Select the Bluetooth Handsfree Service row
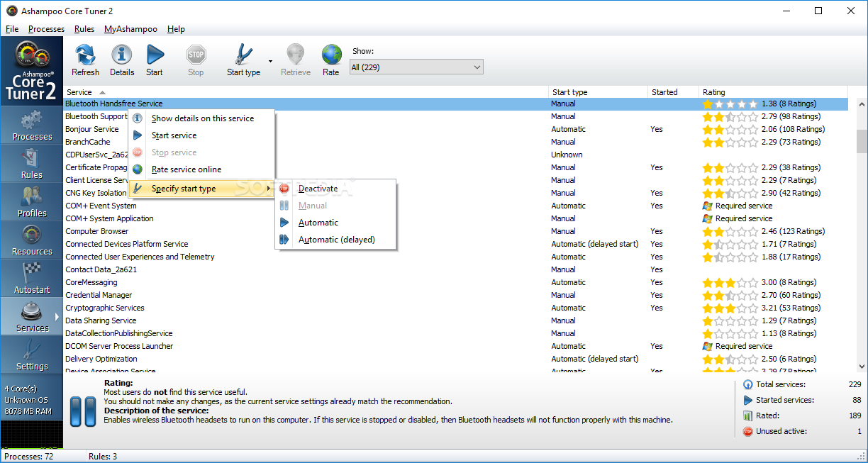This screenshot has height=463, width=868. 456,104
